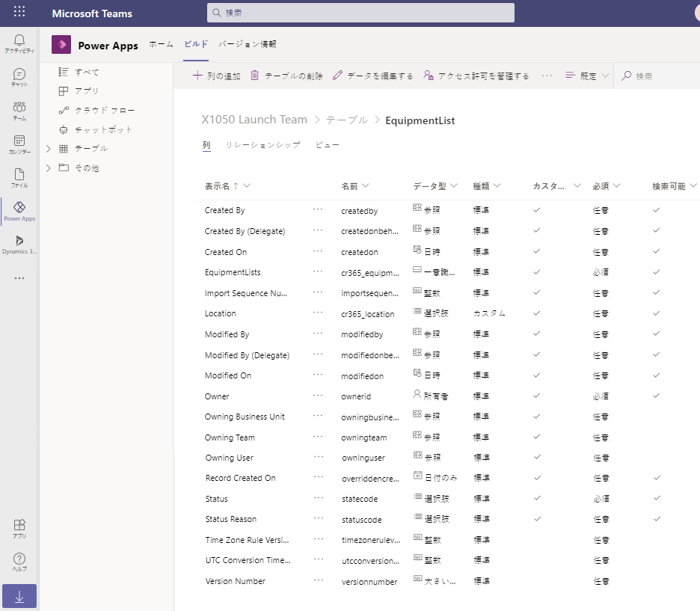
Task: Select the Build tab
Action: pyautogui.click(x=196, y=44)
